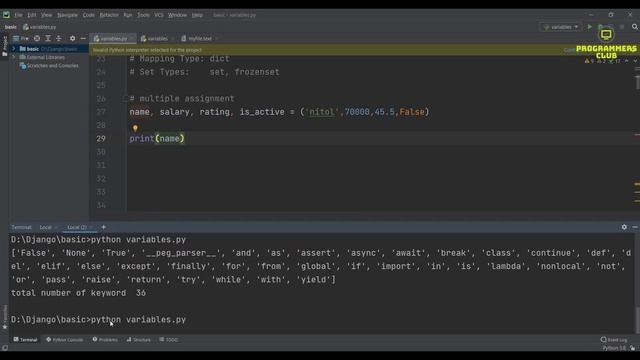
Task: Click the green Run button
Action: tap(589, 27)
